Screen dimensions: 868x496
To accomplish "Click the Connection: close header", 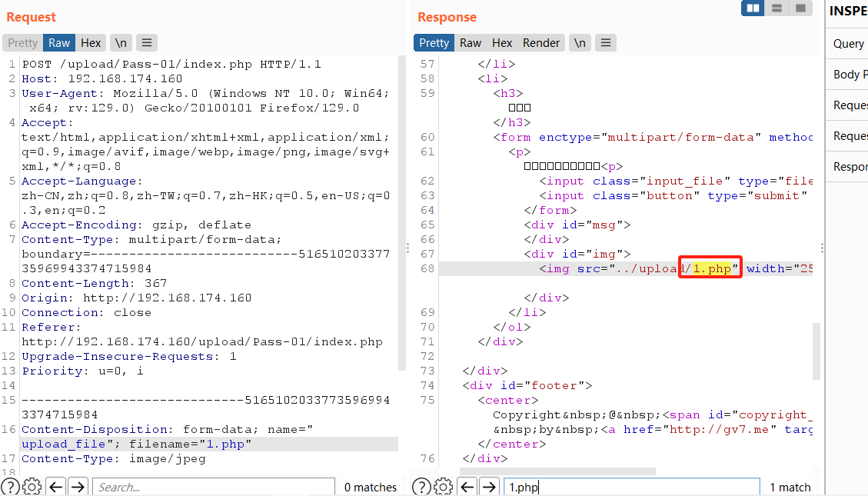I will click(86, 312).
